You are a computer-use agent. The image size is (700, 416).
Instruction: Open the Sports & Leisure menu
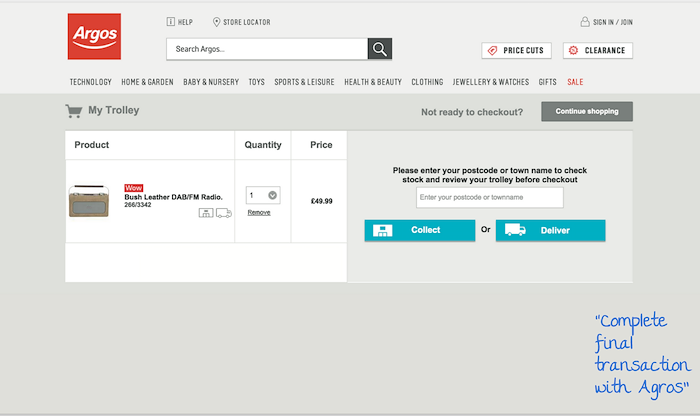[304, 82]
